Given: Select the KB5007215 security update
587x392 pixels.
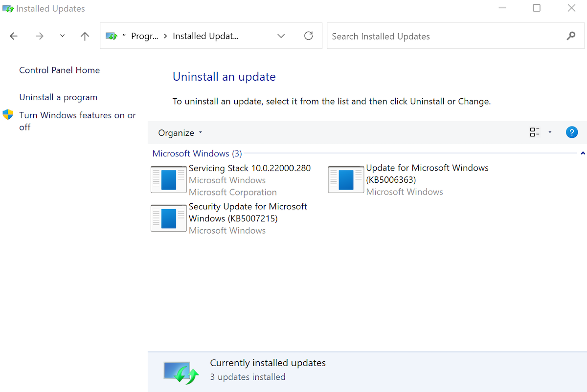Looking at the screenshot, I should pyautogui.click(x=248, y=212).
